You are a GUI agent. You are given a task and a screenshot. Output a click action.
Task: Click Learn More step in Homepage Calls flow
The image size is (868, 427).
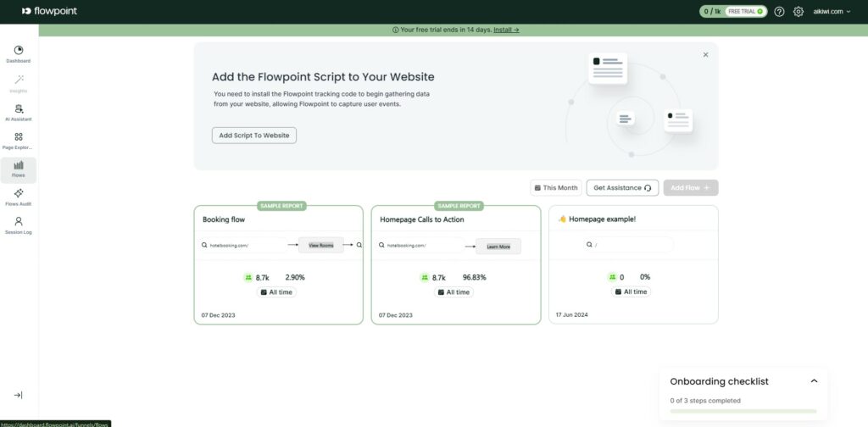coord(498,247)
